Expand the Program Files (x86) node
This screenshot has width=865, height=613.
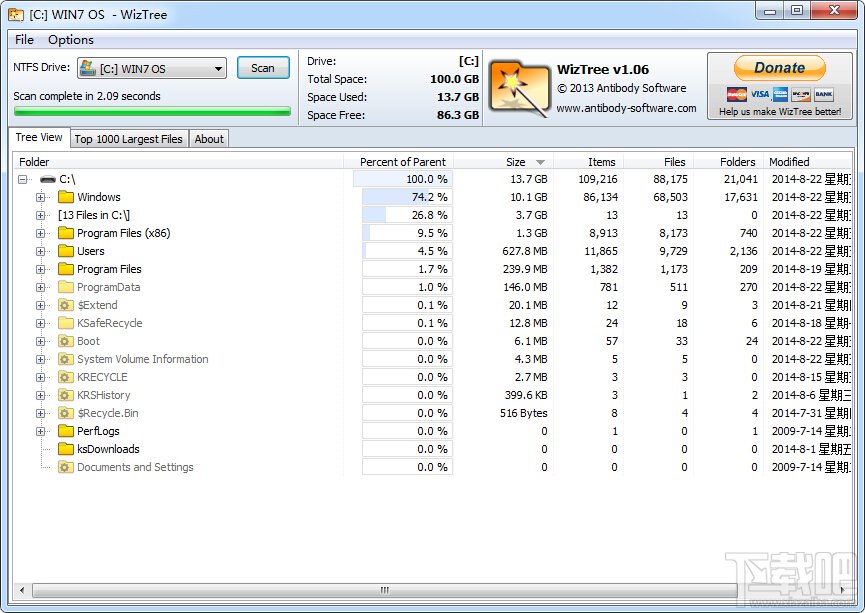click(40, 233)
